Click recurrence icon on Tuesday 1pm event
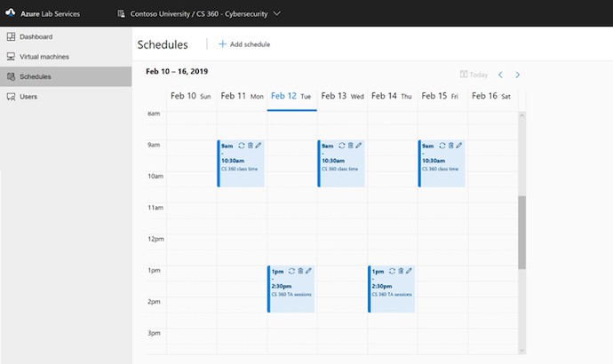613x364 pixels. [x=292, y=271]
